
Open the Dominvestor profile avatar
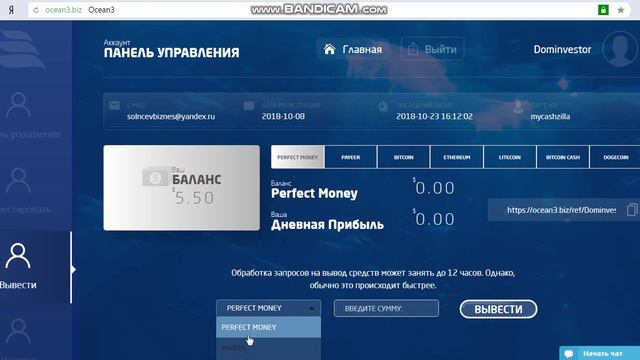tap(620, 49)
